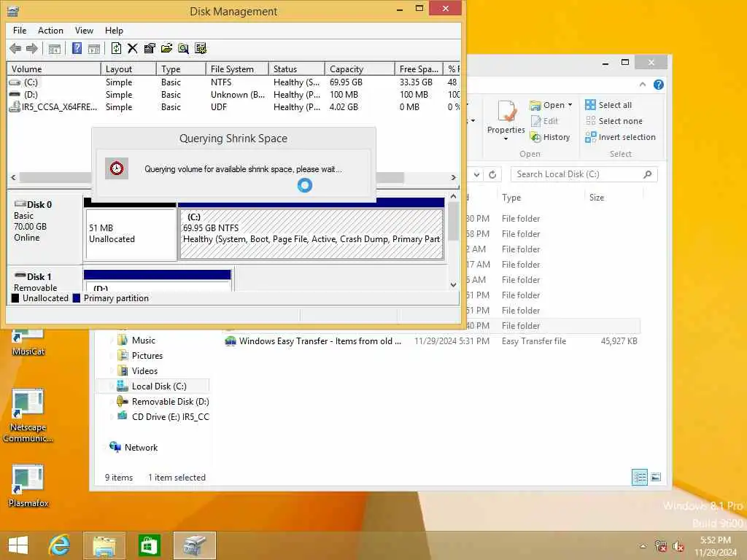Sort by the Layout column header
Viewport: 747px width, 560px height.
(128, 69)
